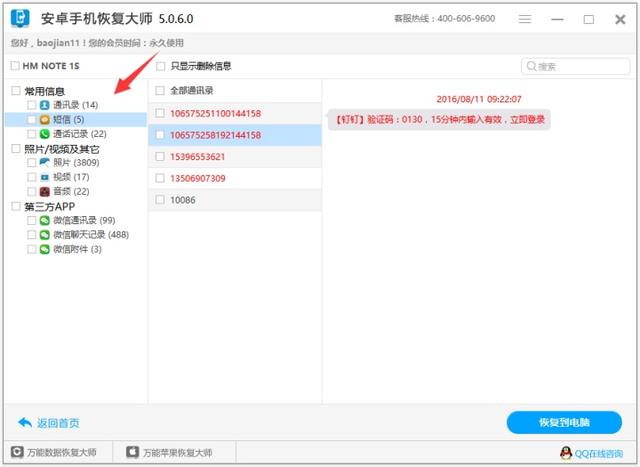Viewport: 640px width, 467px height.
Task: Select sender 106575258192144158
Action: pos(235,135)
